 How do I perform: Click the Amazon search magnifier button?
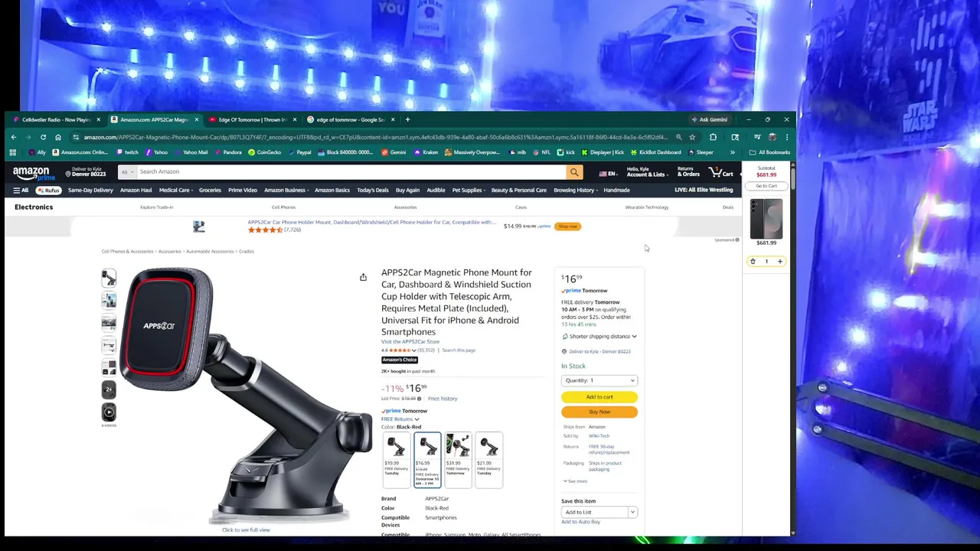tap(574, 172)
